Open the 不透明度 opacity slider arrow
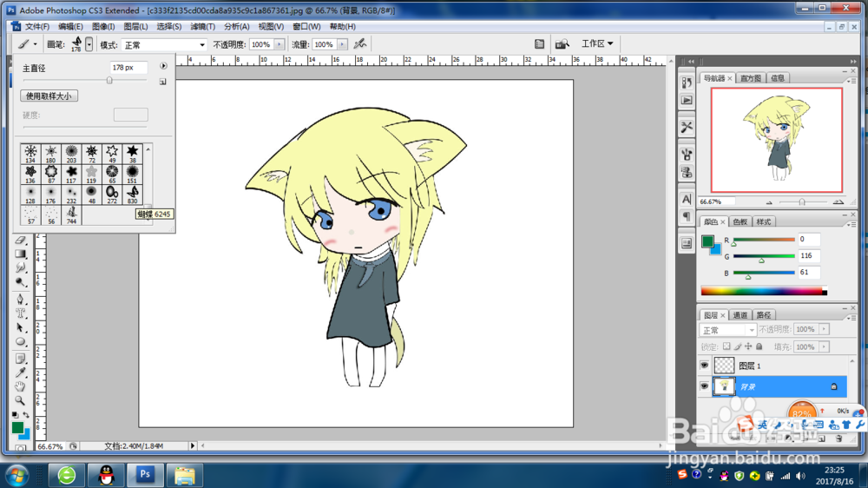 (279, 44)
